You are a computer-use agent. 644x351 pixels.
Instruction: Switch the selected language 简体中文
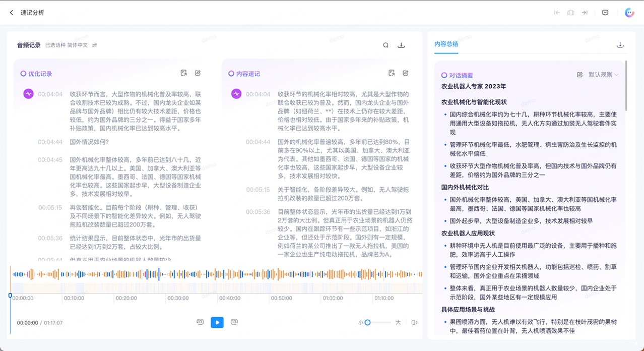click(x=94, y=45)
